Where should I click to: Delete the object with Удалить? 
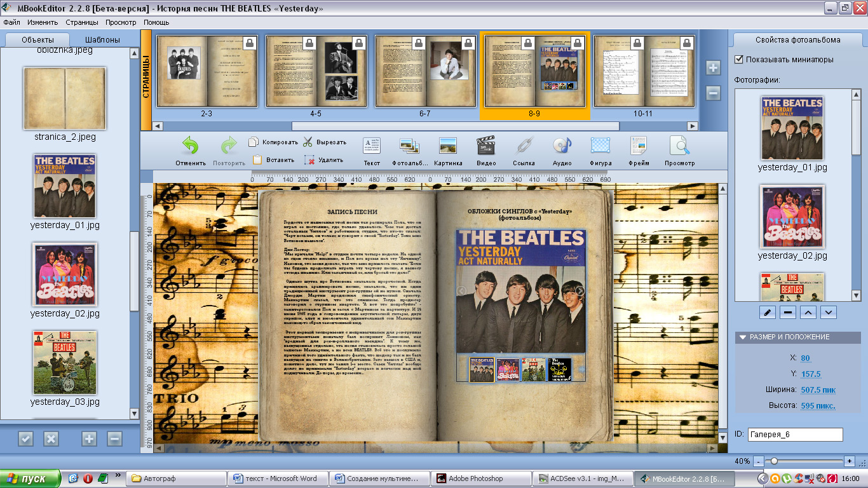(x=325, y=160)
